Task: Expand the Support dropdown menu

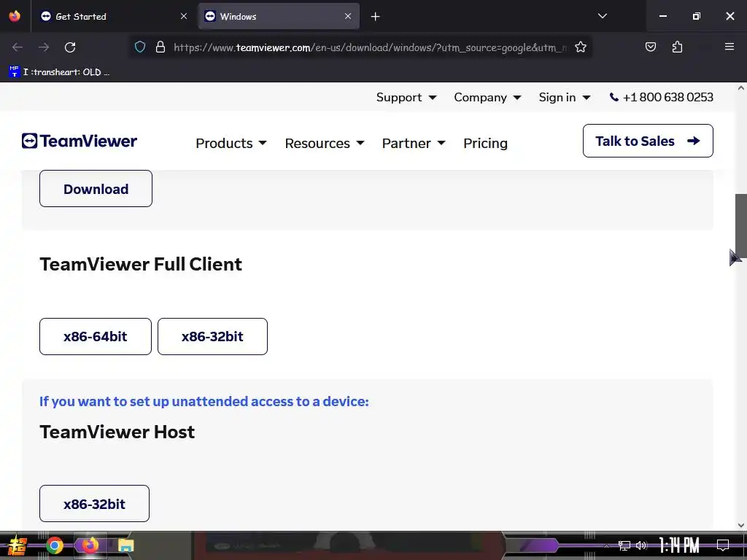Action: coord(406,97)
